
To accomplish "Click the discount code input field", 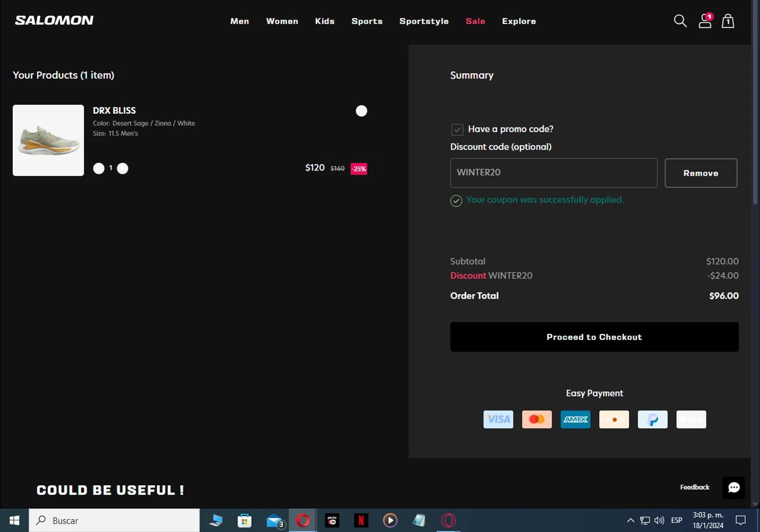I will coord(554,173).
